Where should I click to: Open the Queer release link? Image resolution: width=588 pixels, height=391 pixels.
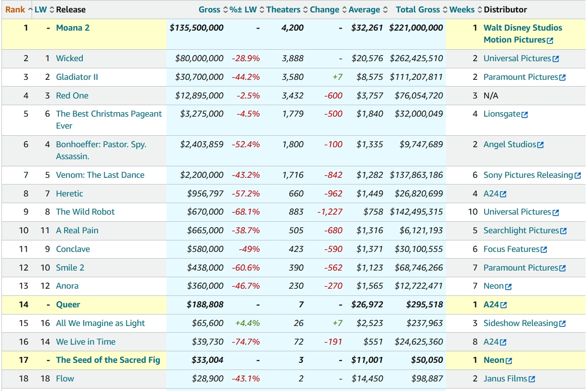coord(68,304)
